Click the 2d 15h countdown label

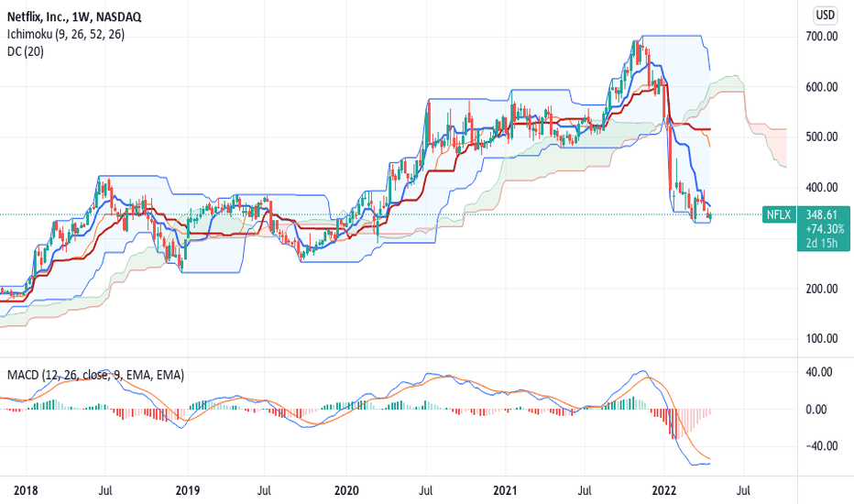click(822, 243)
